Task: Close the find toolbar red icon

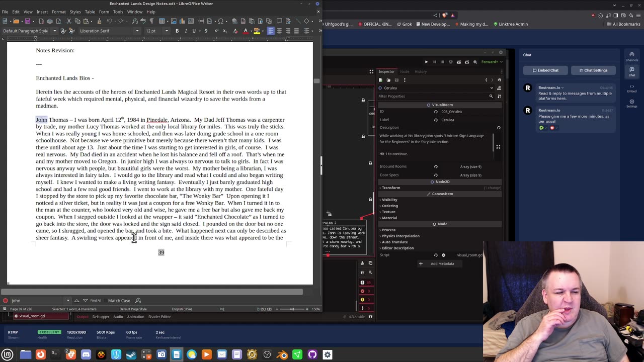Action: (x=5, y=300)
